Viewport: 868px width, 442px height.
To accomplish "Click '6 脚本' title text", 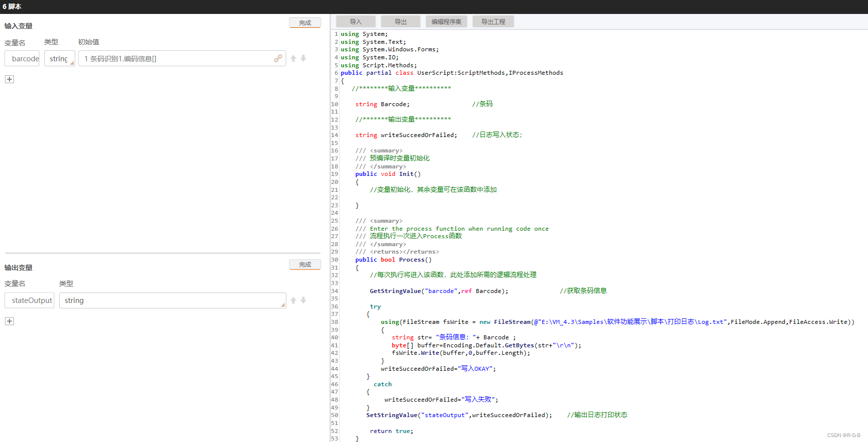I will pyautogui.click(x=12, y=6).
